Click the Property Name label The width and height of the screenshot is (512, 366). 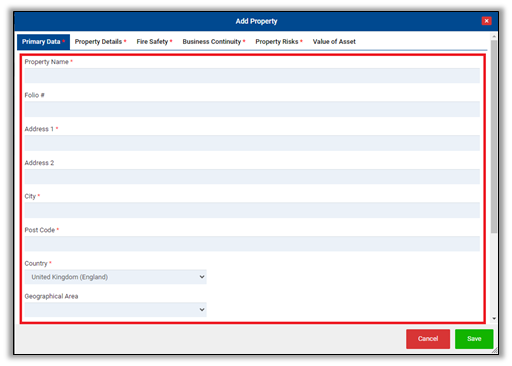point(46,62)
